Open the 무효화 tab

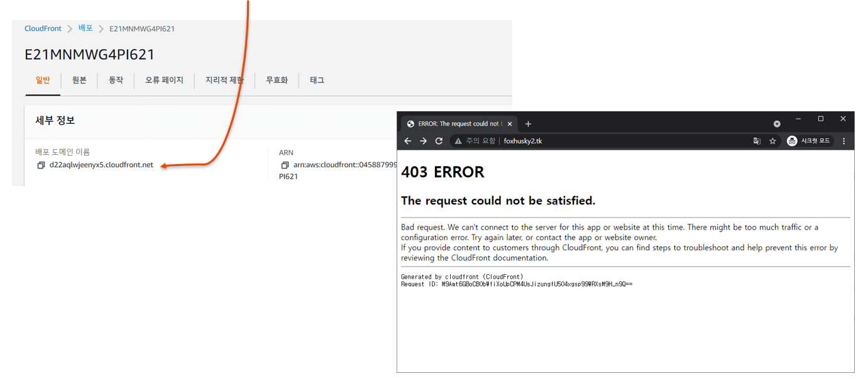click(276, 80)
